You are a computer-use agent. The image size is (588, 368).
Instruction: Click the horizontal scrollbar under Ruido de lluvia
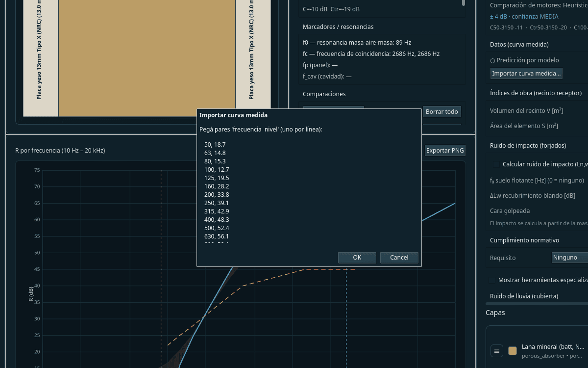[x=537, y=304]
